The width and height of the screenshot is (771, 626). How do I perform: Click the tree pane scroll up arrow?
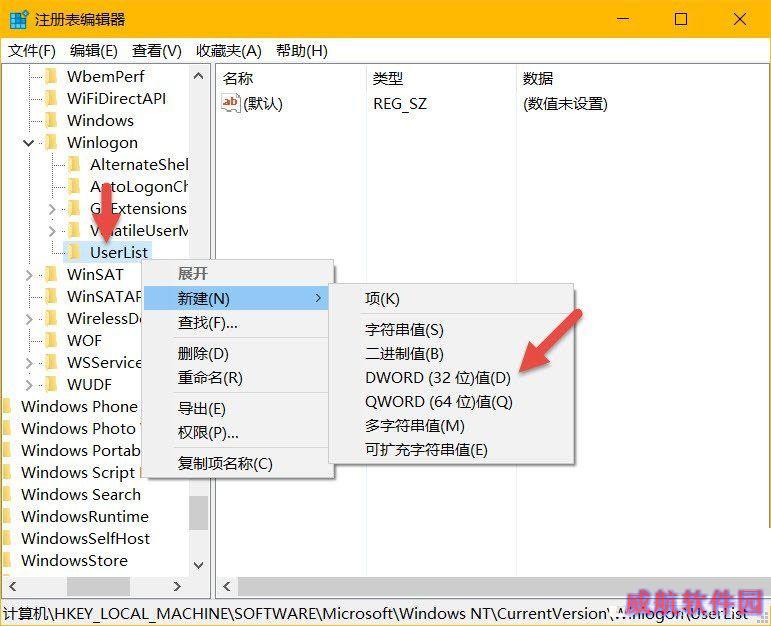click(x=199, y=76)
